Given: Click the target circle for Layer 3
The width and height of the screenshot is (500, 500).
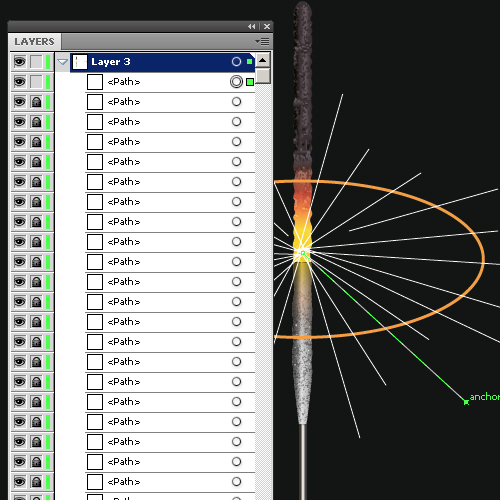Looking at the screenshot, I should [236, 62].
